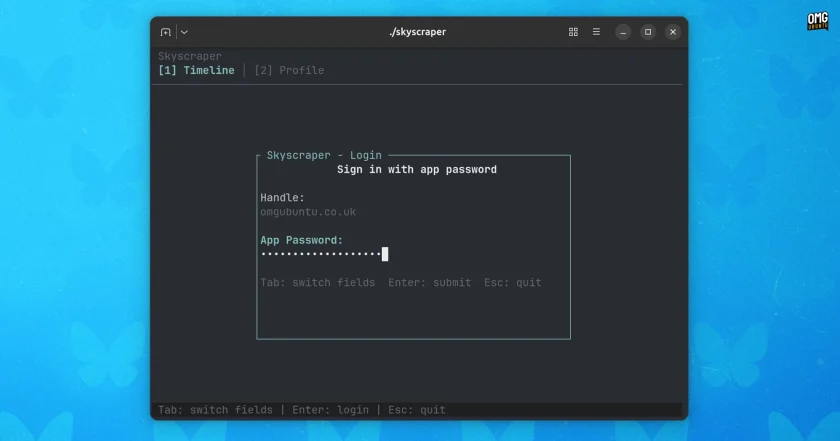Click 'Tab: switch fields' in bottom status bar

(215, 410)
